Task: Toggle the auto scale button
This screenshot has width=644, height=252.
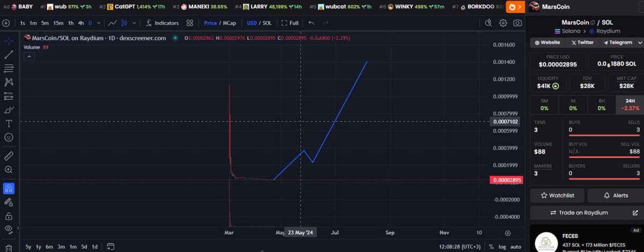Action: pyautogui.click(x=515, y=247)
